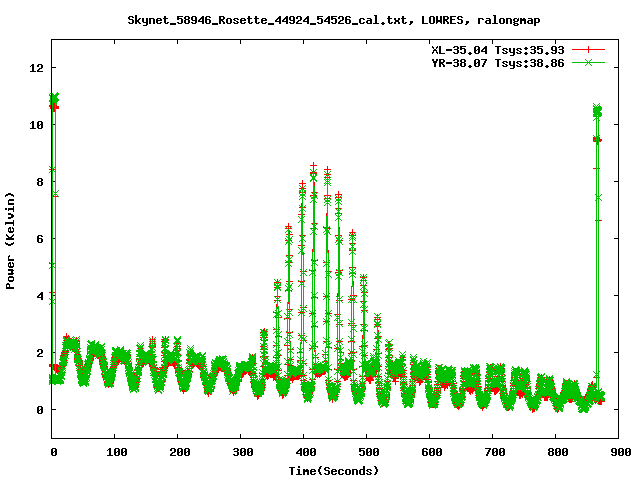Click the y-axis tick label 8

pyautogui.click(x=40, y=182)
